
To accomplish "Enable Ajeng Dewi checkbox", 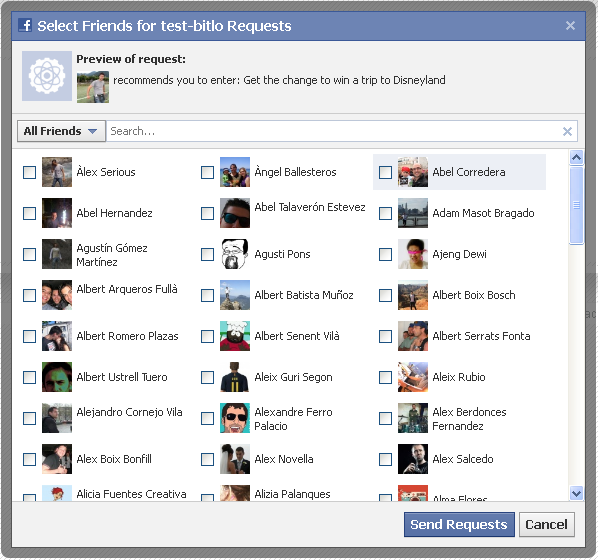I will click(x=385, y=254).
